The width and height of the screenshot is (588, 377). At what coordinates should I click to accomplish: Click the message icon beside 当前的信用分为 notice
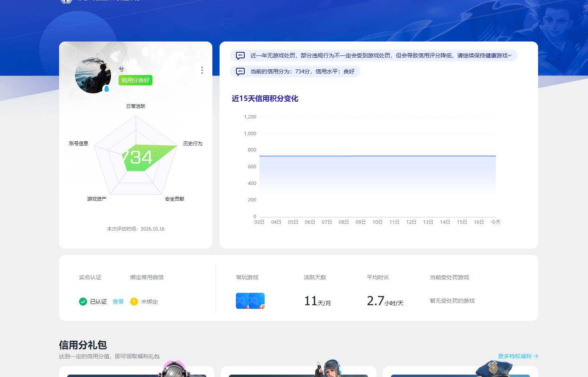click(x=240, y=71)
